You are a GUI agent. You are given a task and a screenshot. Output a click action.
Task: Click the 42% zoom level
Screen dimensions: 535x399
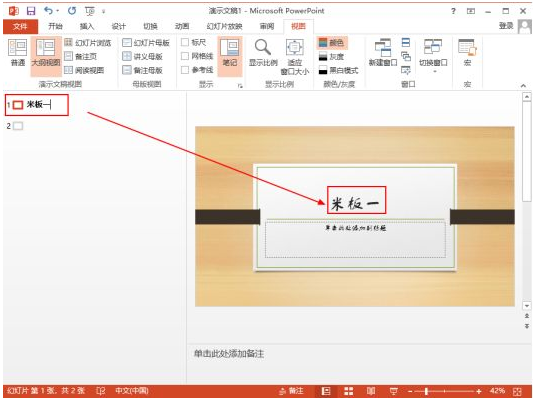coord(497,391)
